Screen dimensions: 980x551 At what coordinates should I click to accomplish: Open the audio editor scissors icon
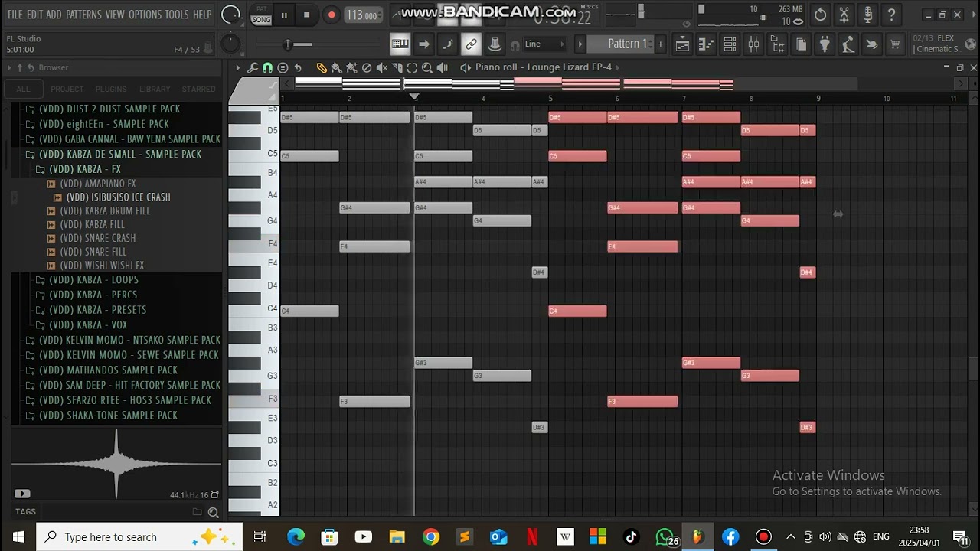pyautogui.click(x=844, y=15)
